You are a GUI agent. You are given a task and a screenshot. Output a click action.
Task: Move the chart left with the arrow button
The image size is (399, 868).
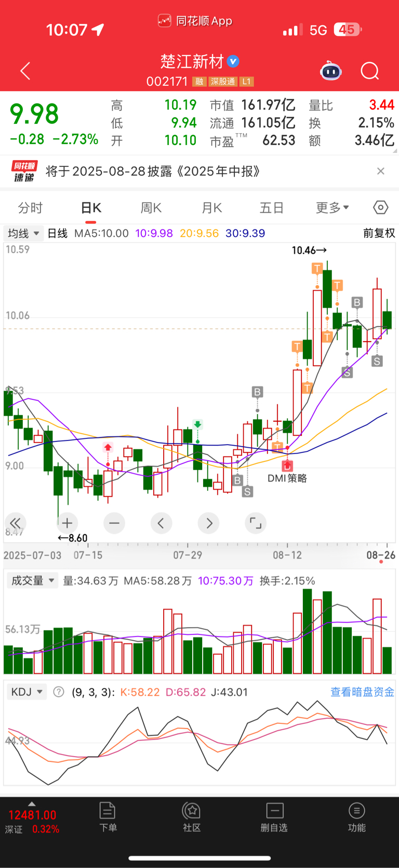coord(161,523)
